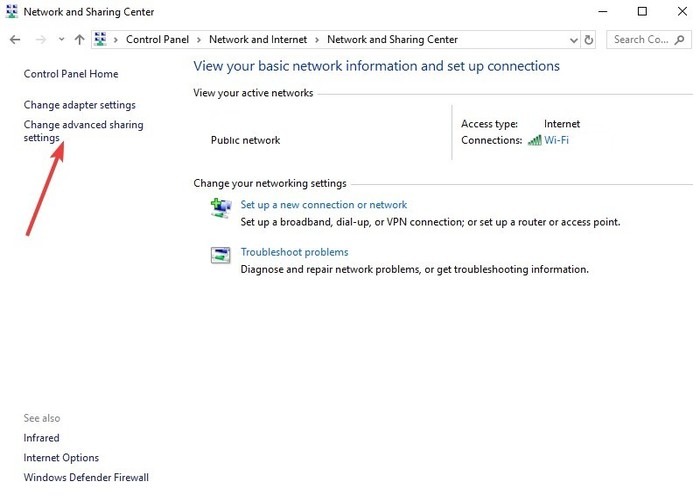Click the search magnifier icon
Viewport: 700px width, 500px height.
point(680,40)
